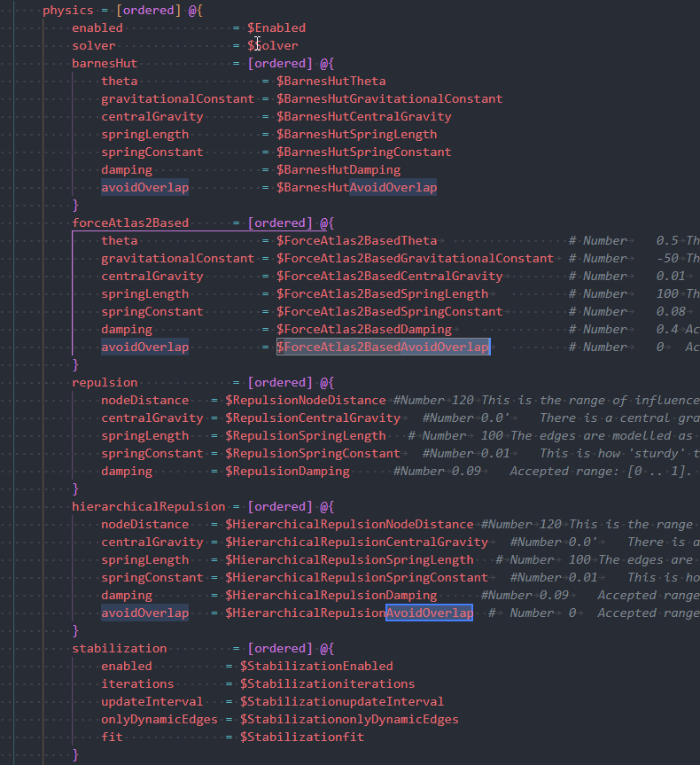Click the $Enabled variable
Screen dimensions: 700x765
(x=276, y=27)
